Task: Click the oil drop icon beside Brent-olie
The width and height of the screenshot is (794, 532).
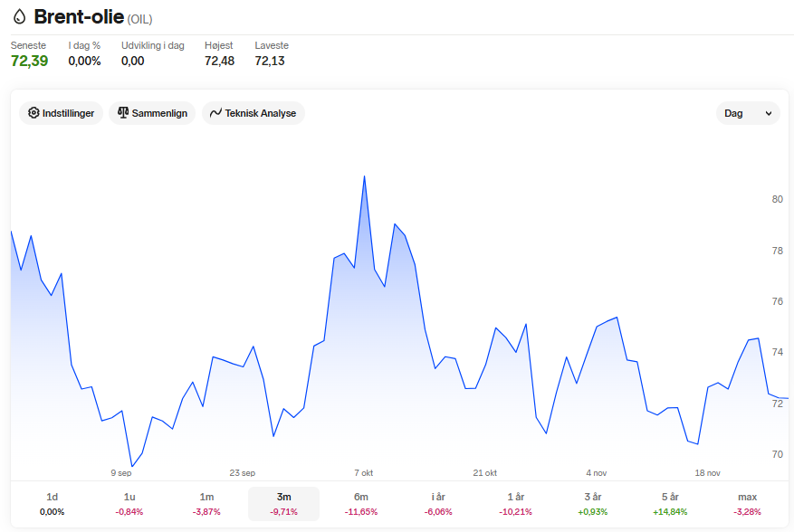Action: click(19, 16)
